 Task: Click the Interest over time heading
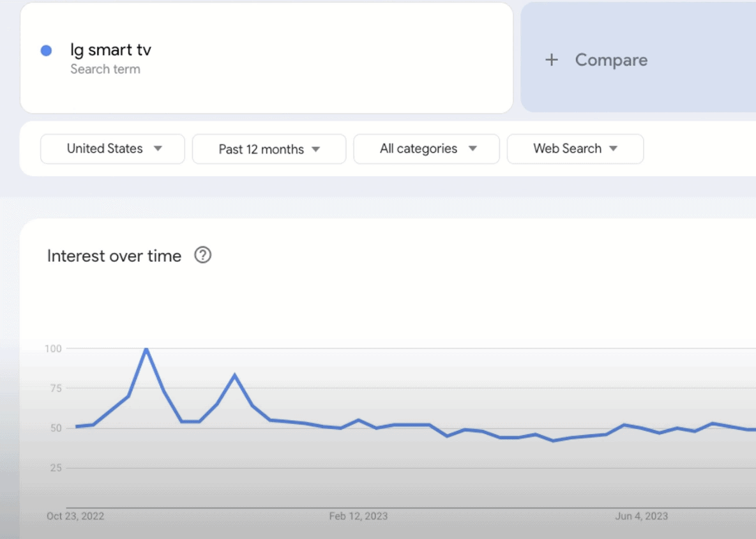[x=114, y=256]
